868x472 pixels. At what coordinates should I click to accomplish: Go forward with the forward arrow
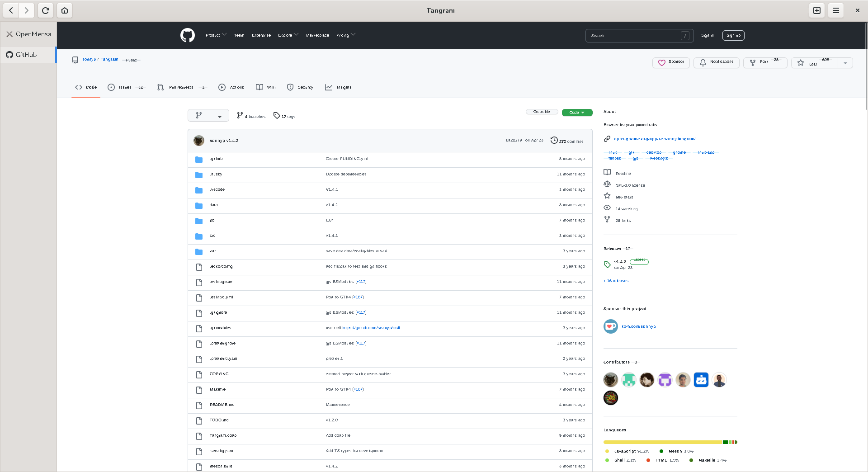click(27, 10)
